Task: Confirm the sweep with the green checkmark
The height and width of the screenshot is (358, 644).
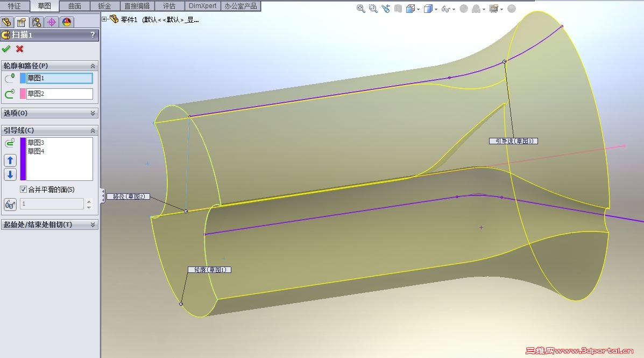Action: [x=6, y=49]
